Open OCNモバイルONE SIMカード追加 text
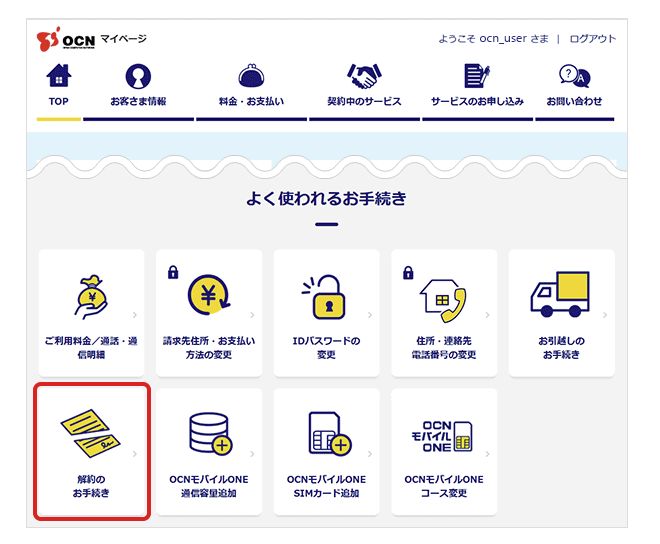660x544 pixels. (x=326, y=486)
